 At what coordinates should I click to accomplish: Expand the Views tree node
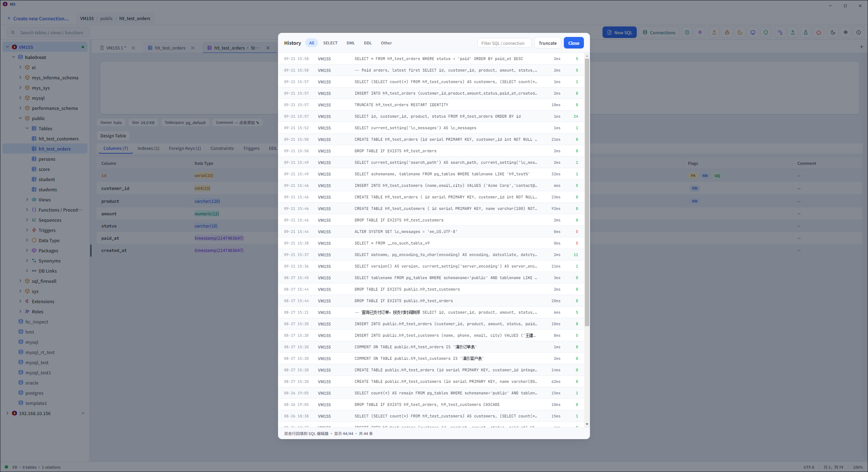(x=27, y=200)
